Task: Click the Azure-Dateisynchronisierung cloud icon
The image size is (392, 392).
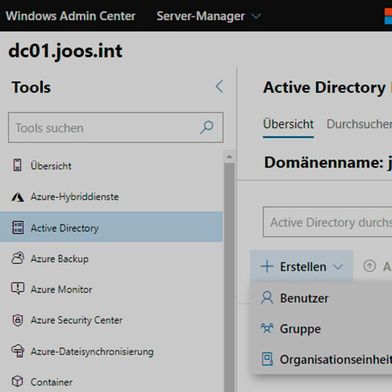Action: click(18, 351)
